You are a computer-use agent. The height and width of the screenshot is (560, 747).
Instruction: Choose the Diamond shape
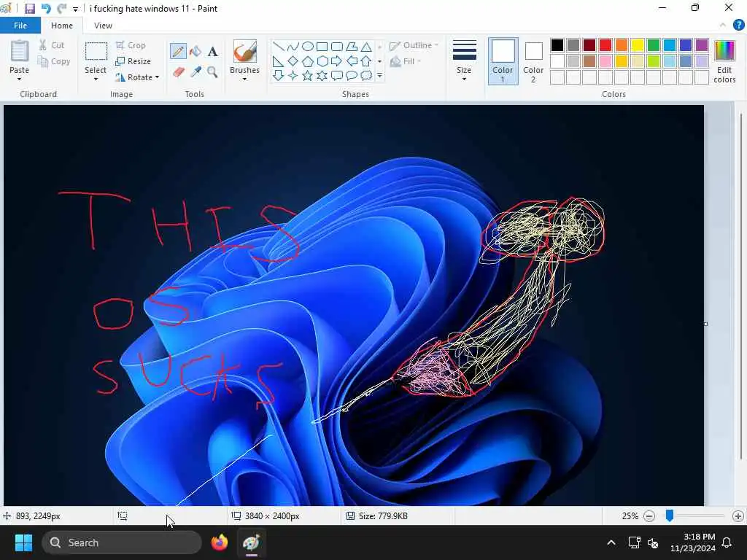point(293,61)
